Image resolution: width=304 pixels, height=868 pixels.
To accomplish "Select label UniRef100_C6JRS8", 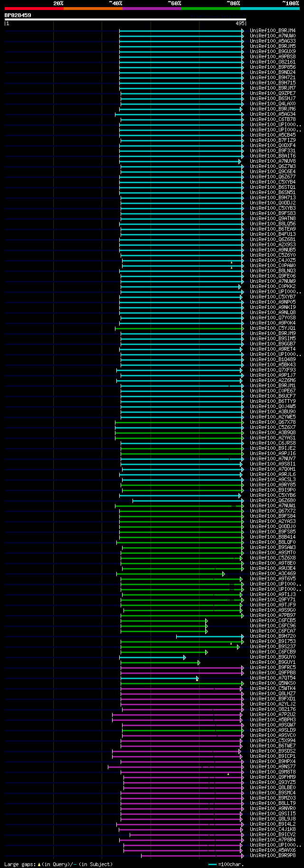I will point(273,443).
